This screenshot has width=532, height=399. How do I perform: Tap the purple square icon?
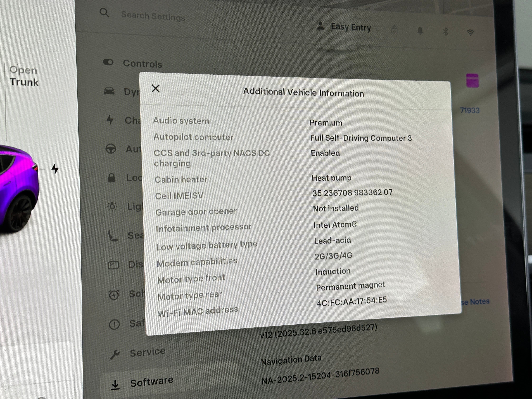point(472,81)
